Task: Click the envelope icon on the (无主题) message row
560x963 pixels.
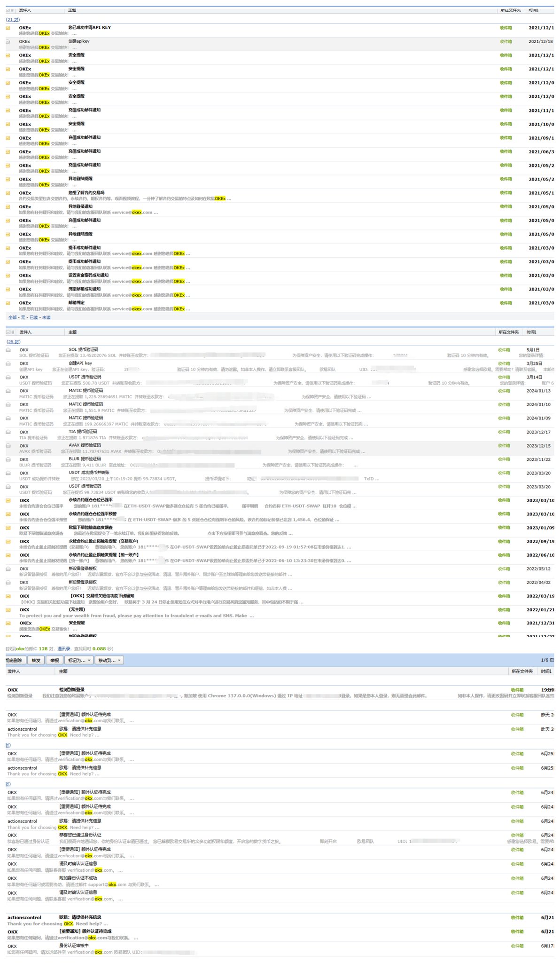Action: click(x=8, y=609)
